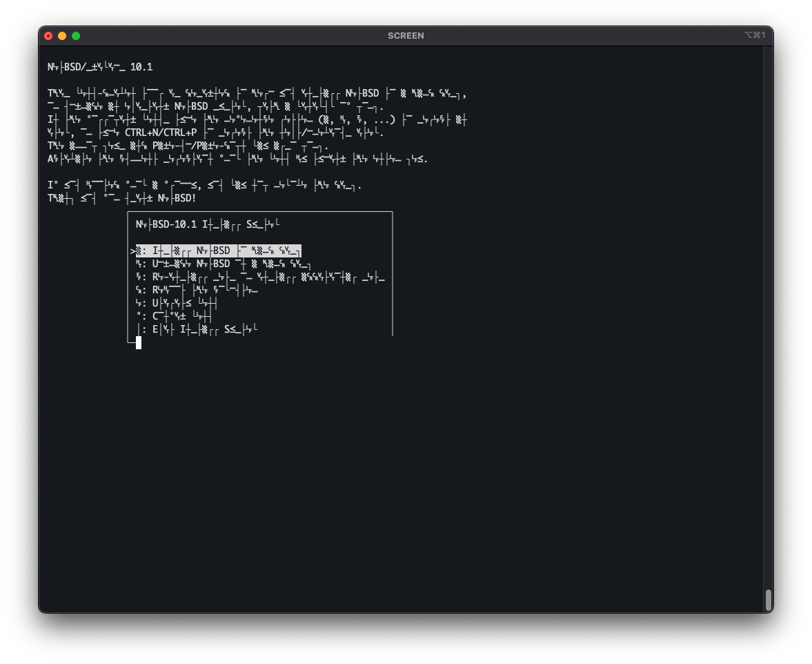Pick the last menu row starting with E
The width and height of the screenshot is (812, 664).
click(197, 329)
